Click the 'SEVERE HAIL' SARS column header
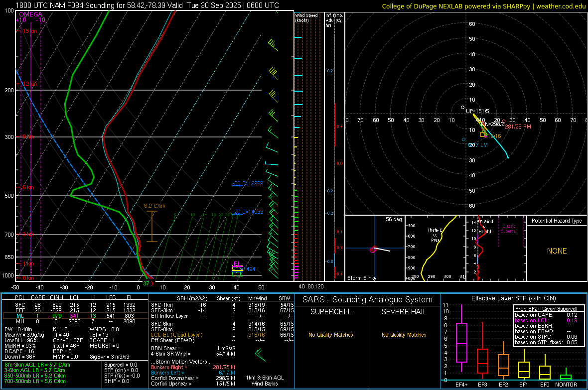 pos(404,312)
